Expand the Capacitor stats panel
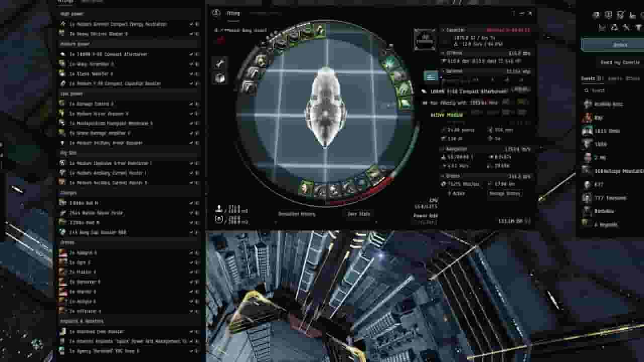 coord(486,30)
